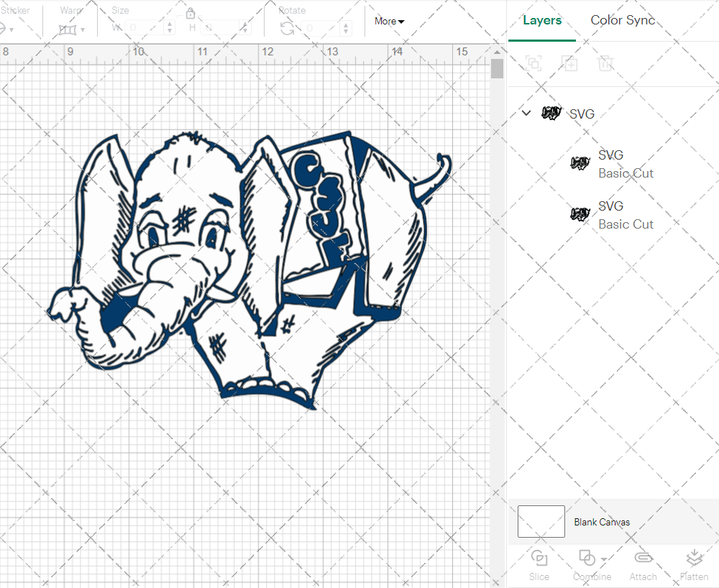Select the first SVG Basic Cut layer
This screenshot has width=719, height=588.
pyautogui.click(x=626, y=164)
